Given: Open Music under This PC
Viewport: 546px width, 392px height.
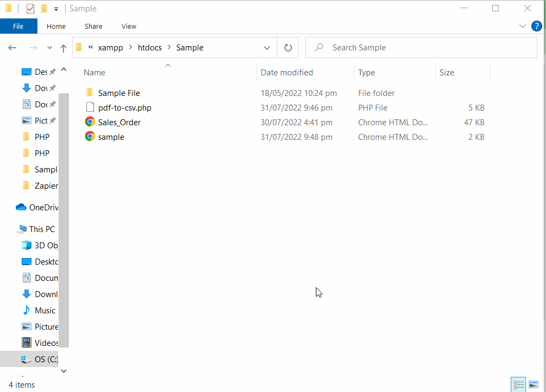Looking at the screenshot, I should pyautogui.click(x=39, y=311).
